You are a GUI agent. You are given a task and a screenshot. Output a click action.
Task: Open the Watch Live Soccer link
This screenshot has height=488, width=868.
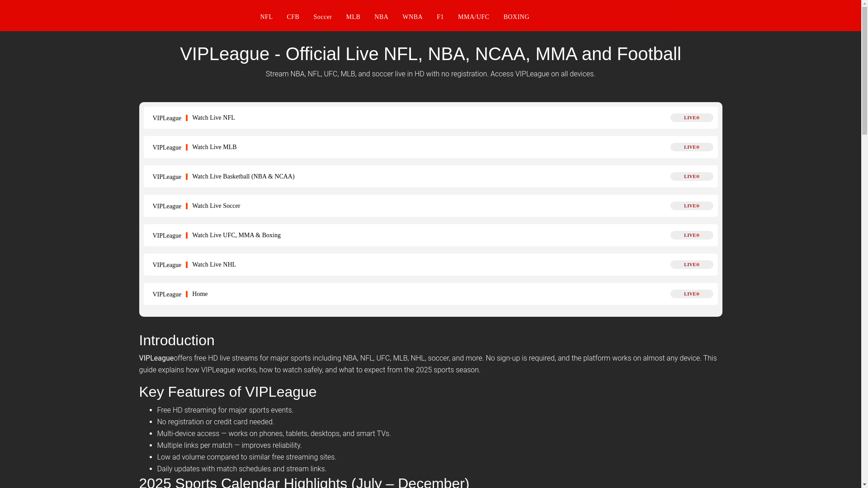tap(216, 206)
